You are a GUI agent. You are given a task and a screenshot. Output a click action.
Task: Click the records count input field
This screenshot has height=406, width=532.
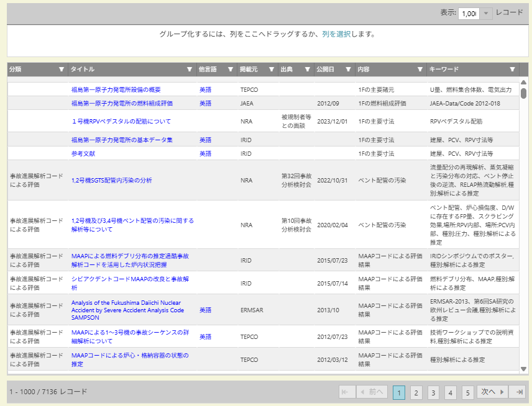469,14
